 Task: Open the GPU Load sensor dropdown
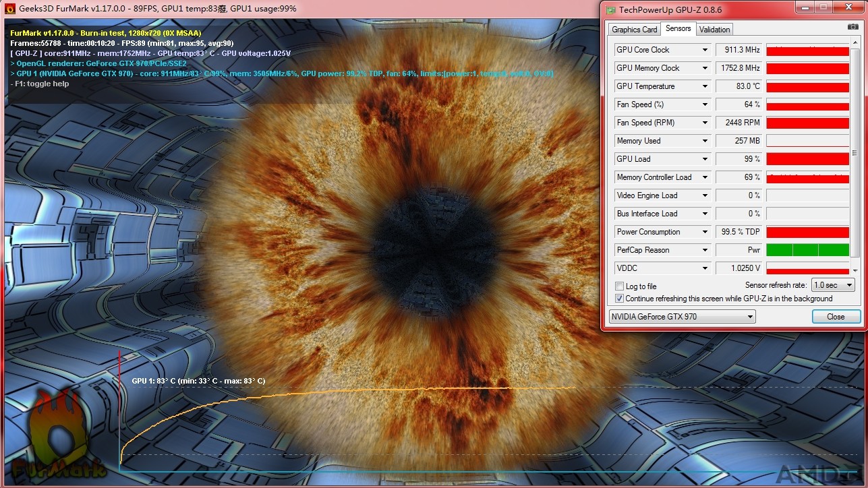(705, 159)
